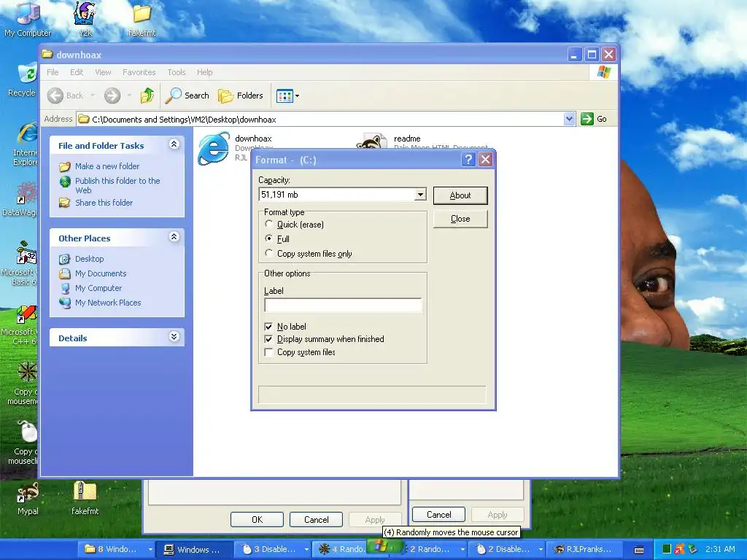This screenshot has height=560, width=747.
Task: Click Cancel in the rightmost background dialog
Action: [438, 514]
